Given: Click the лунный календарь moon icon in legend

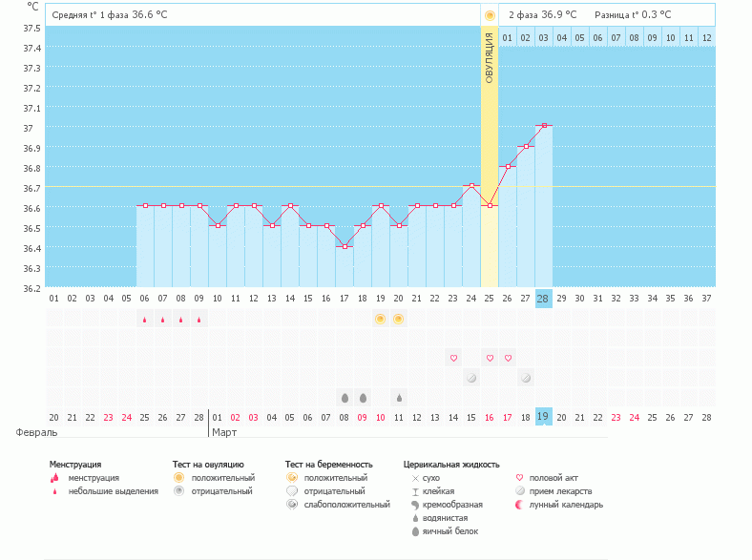Looking at the screenshot, I should (519, 505).
